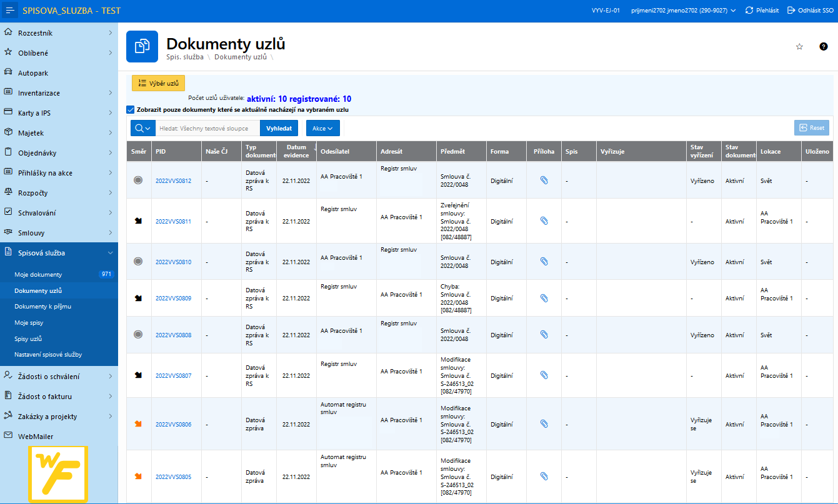
Task: Click the Vyhledat search button
Action: tap(279, 128)
